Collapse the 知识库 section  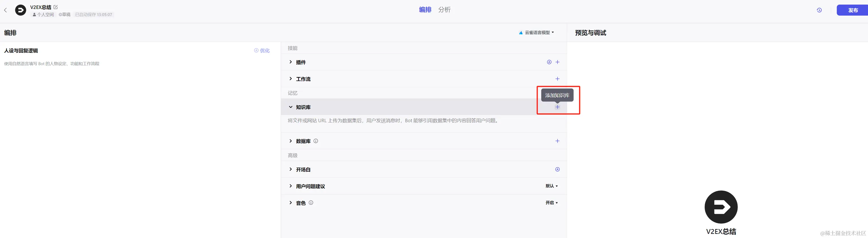(290, 107)
